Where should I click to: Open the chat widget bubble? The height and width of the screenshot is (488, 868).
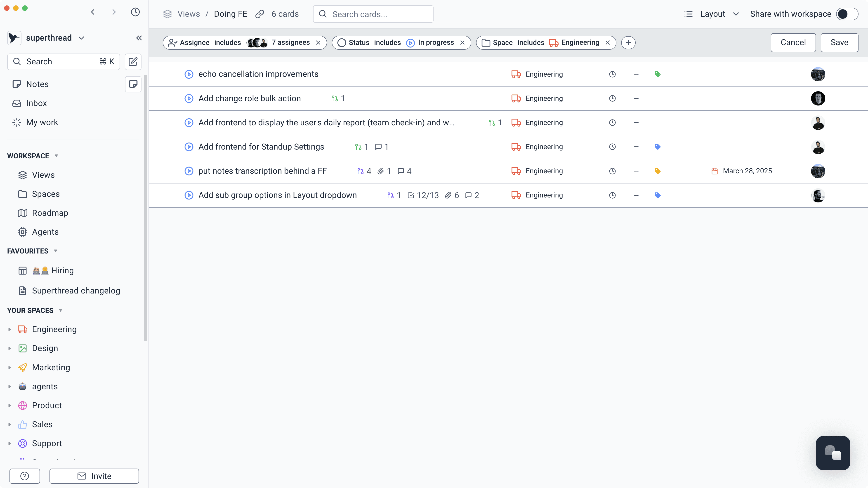pos(833,453)
